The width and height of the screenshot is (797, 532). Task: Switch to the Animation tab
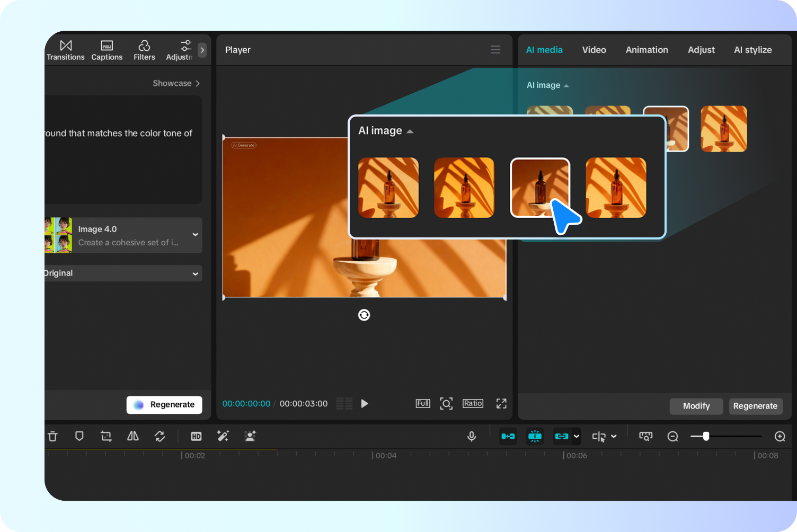647,50
